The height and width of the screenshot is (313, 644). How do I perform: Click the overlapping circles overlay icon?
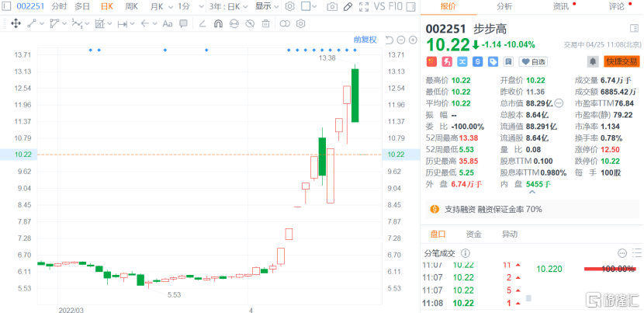(285, 23)
